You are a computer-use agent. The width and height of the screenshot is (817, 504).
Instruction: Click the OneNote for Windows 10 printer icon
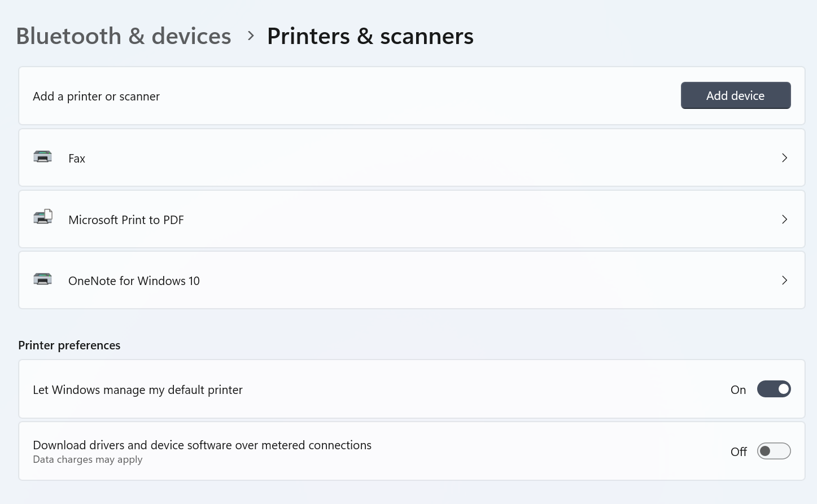coord(42,279)
